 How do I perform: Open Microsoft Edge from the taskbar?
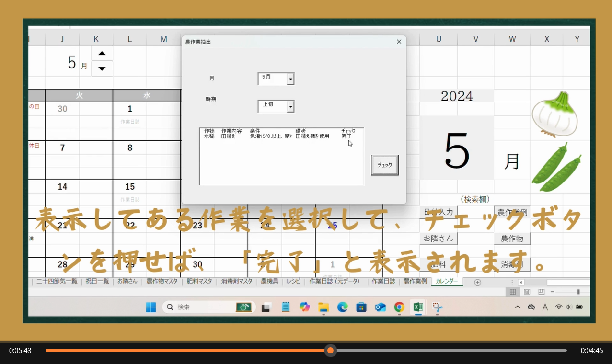coord(342,307)
